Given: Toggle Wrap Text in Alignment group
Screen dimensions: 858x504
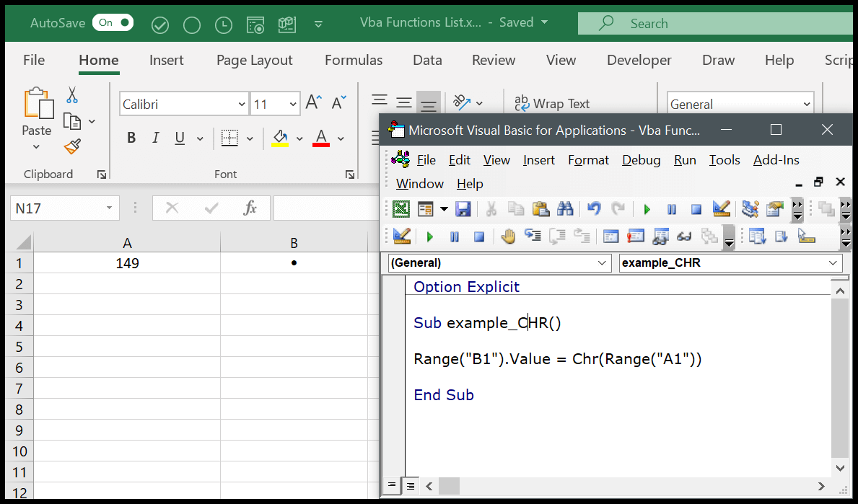Looking at the screenshot, I should (561, 103).
